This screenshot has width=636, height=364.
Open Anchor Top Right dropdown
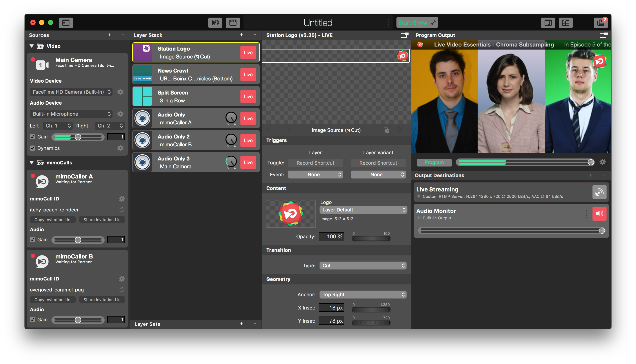[363, 295]
